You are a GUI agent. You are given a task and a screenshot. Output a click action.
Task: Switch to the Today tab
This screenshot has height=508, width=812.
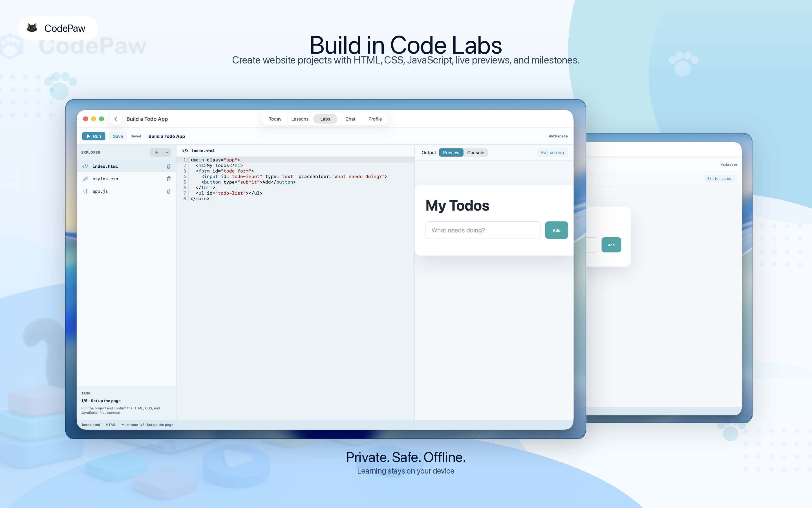click(275, 119)
